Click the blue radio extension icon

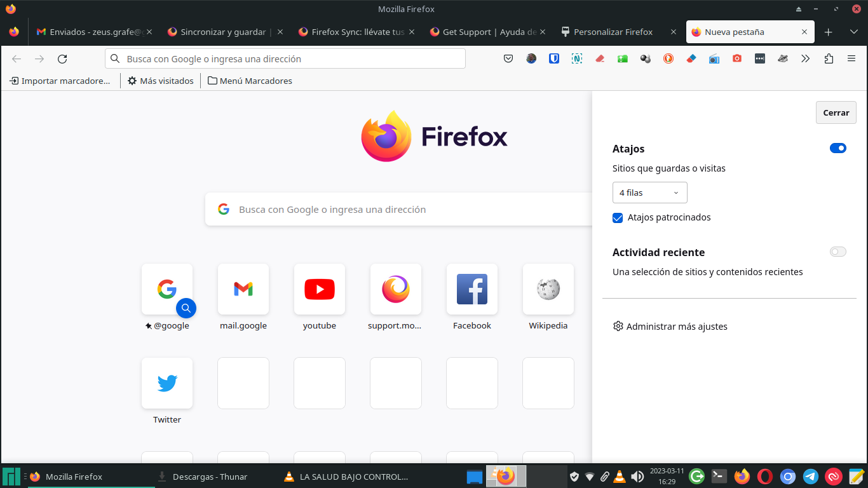[x=714, y=58]
